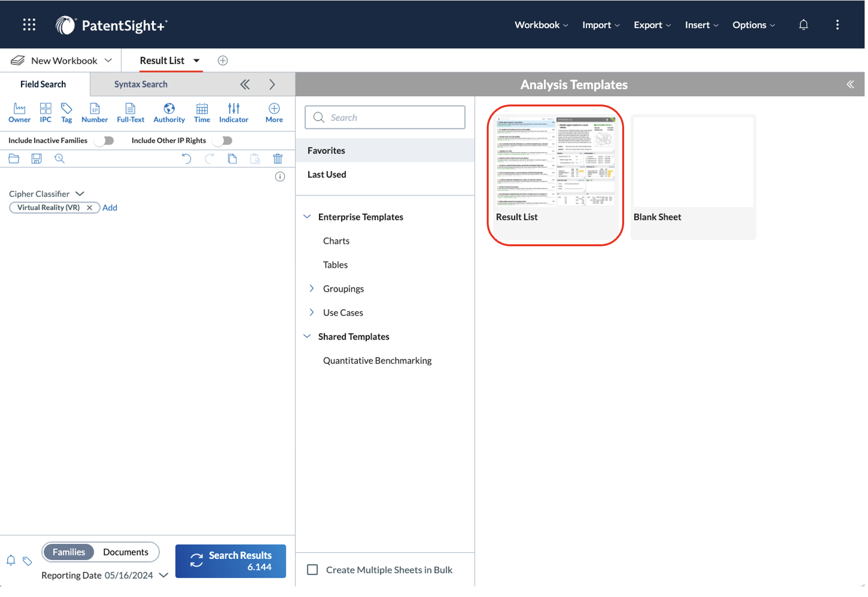Open notifications bell in top bar
This screenshot has height=597, width=868.
803,25
